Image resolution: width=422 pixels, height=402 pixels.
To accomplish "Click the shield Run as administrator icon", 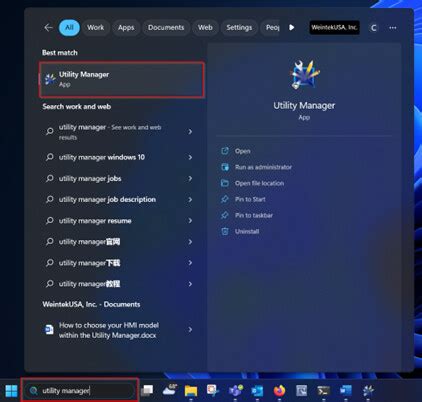I will click(225, 167).
